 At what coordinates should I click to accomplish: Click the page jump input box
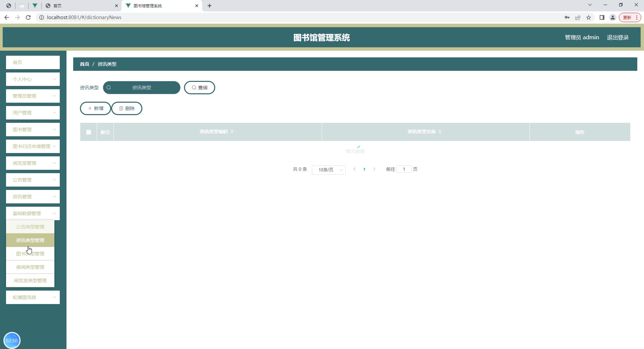404,169
